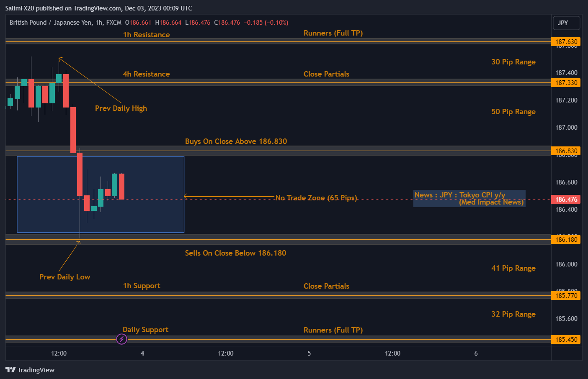Select the 187.330 orange price tag
The height and width of the screenshot is (379, 588).
click(x=566, y=83)
